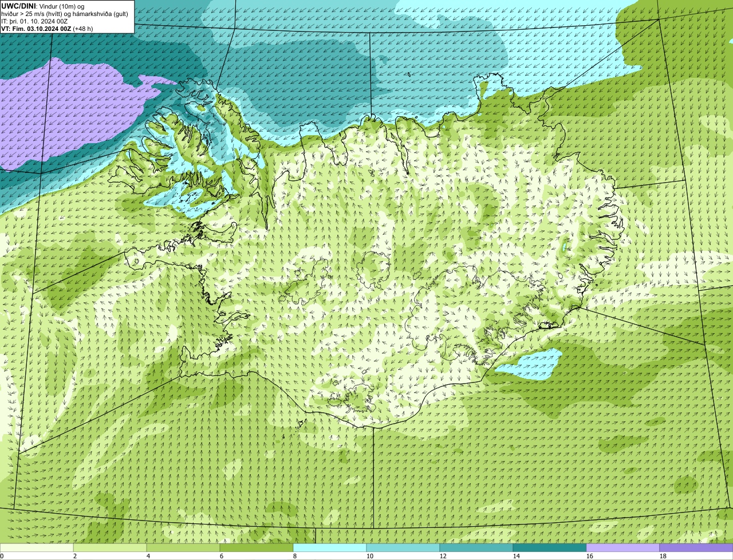Click the '2' label on the wind scale
This screenshot has height=560, width=733.
click(75, 556)
